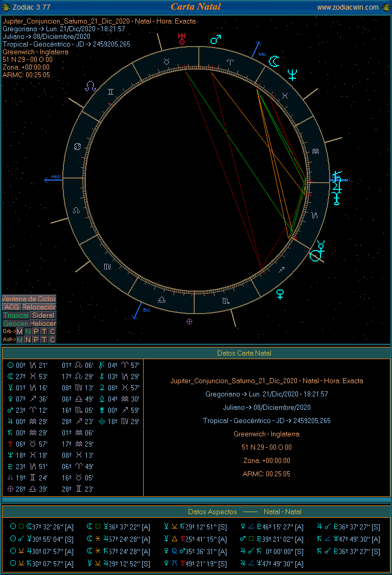This screenshot has width=392, height=575.
Task: Click the Libra sign in the zodiac ring
Action: (162, 300)
